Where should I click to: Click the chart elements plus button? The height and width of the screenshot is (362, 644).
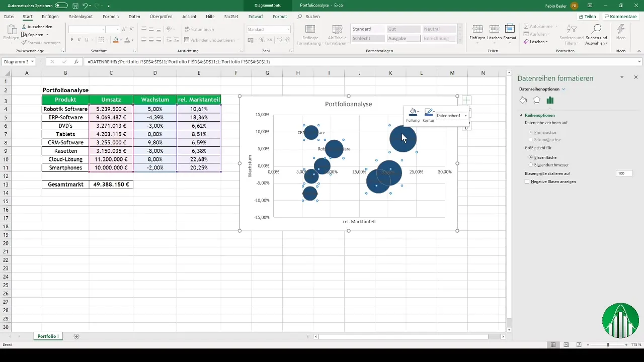point(466,100)
